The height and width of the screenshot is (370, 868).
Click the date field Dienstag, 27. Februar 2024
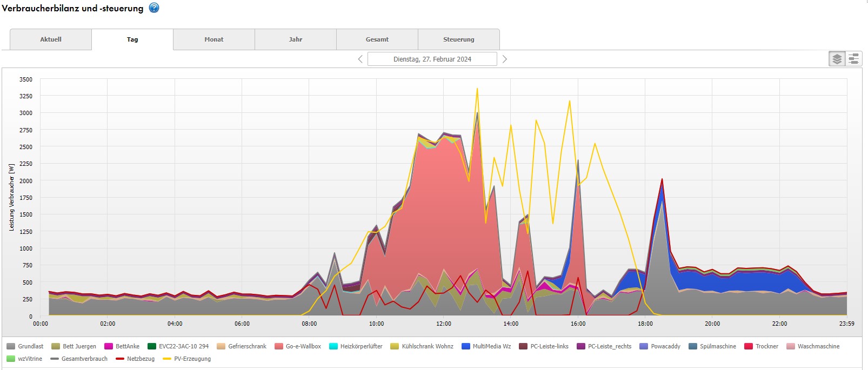432,59
